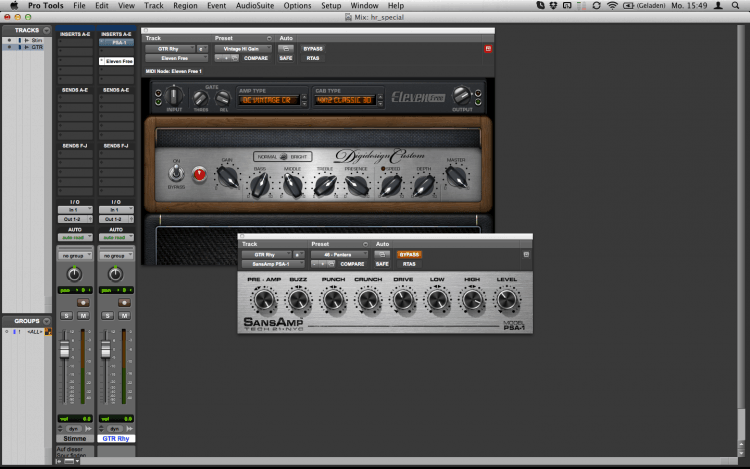Click the MASTER knob on the amp
Viewport: 750px width, 469px height.
(456, 177)
